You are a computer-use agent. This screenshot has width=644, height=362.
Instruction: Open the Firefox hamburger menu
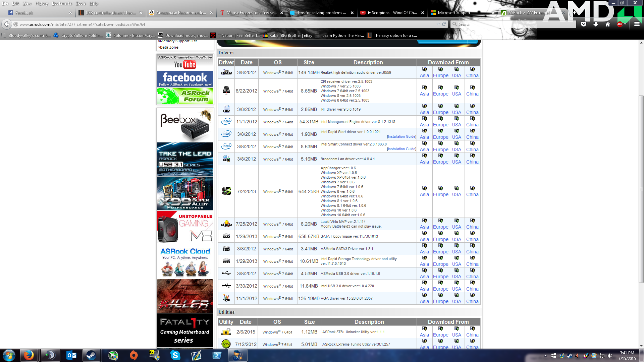point(637,24)
